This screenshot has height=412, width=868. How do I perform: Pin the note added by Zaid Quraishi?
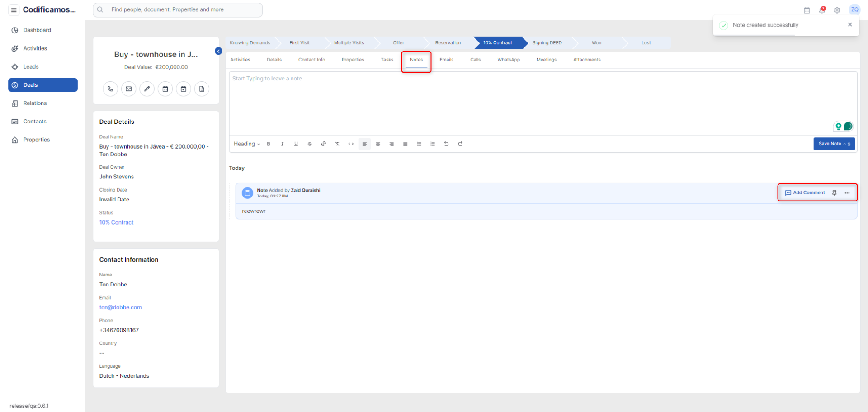click(x=835, y=192)
